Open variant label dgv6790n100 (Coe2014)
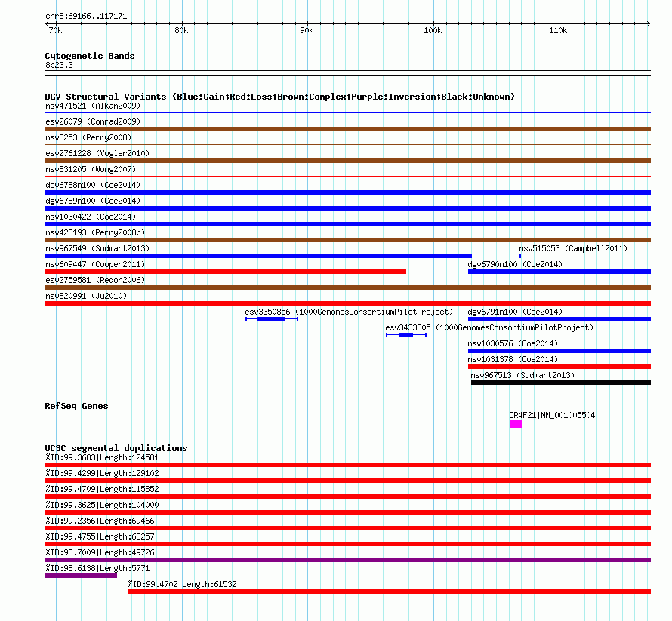The width and height of the screenshot is (672, 621). click(515, 264)
